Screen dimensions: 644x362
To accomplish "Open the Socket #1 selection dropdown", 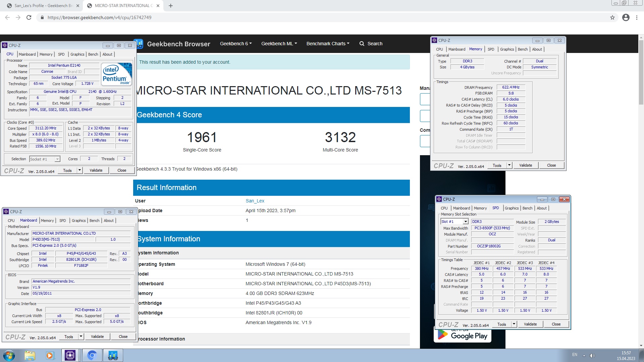I will click(45, 159).
